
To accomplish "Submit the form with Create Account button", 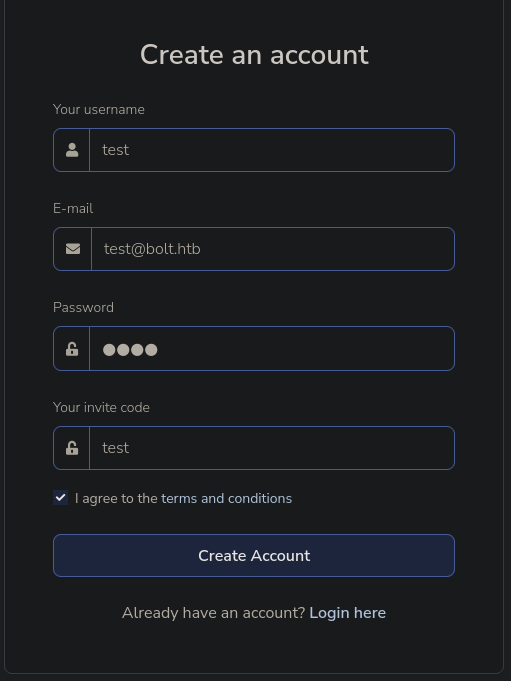I will click(254, 555).
